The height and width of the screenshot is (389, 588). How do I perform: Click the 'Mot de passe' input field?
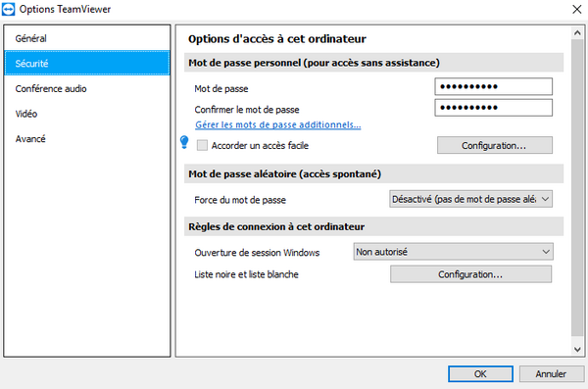tap(494, 86)
